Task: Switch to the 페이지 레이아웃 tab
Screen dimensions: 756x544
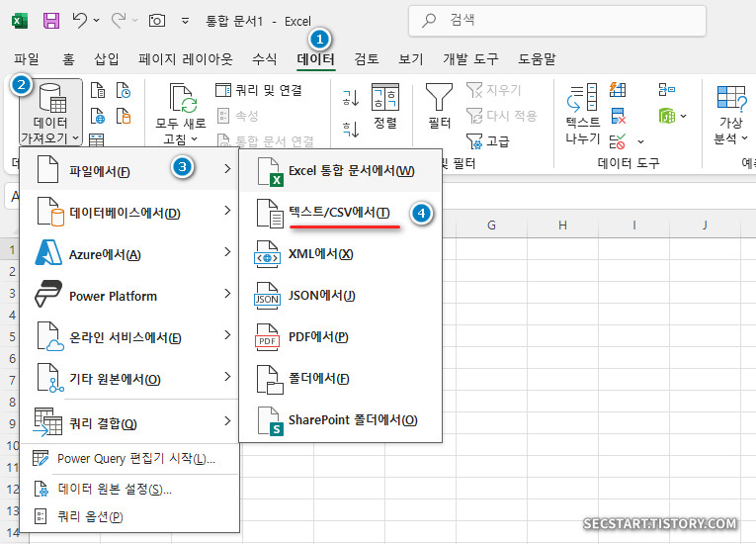Action: click(x=186, y=59)
